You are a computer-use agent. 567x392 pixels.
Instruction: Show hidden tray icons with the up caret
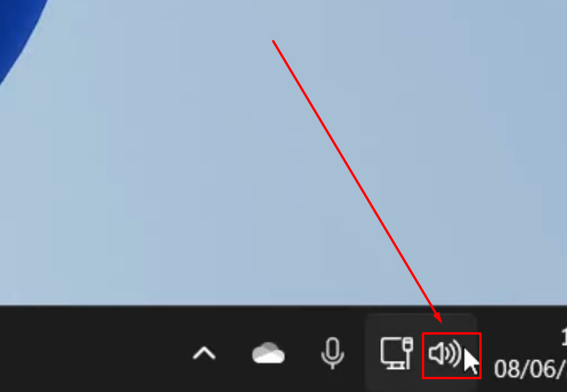204,353
